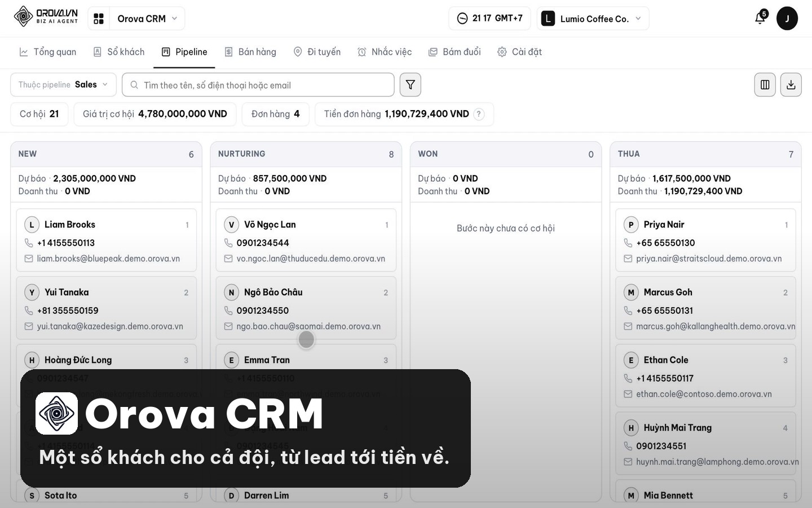
Task: Click Marcus Goh phone icon
Action: (628, 310)
